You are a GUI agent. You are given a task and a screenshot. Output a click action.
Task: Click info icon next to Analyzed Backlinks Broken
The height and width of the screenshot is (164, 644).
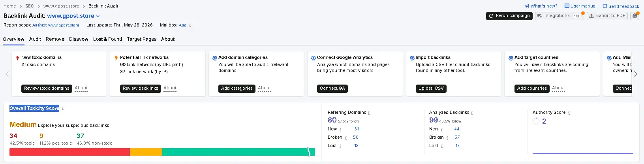coord(447,138)
